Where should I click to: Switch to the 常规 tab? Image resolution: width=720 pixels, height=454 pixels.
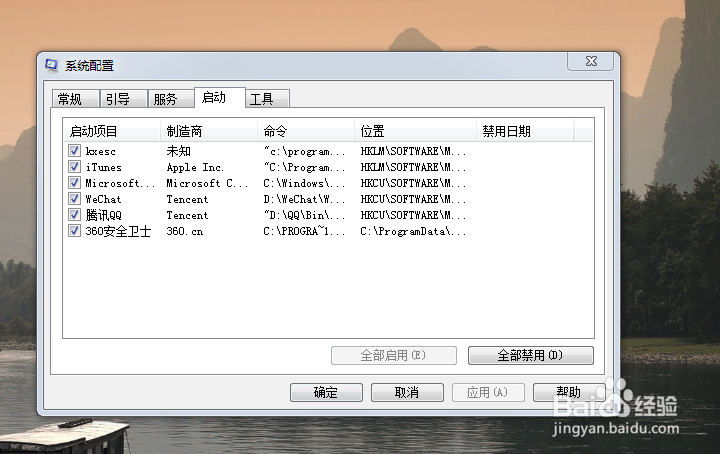click(75, 99)
